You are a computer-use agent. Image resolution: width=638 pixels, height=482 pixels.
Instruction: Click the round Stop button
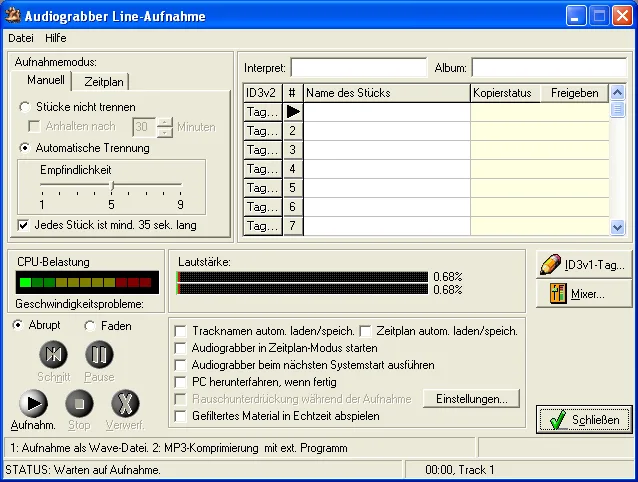coord(79,403)
